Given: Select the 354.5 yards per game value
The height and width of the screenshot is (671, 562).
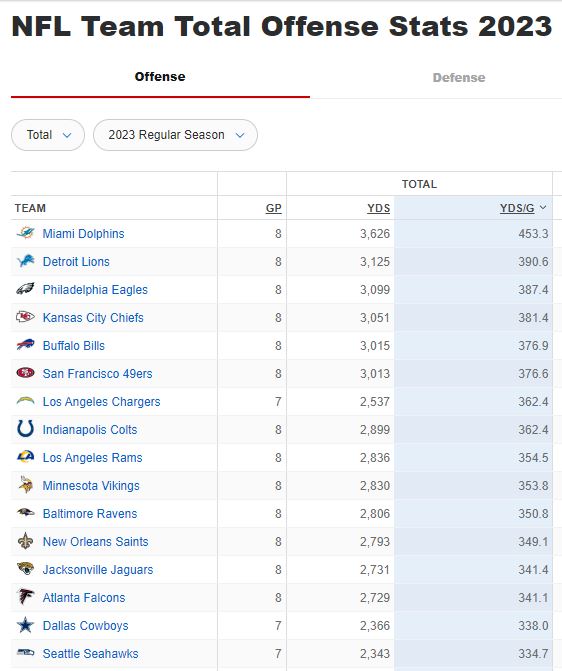Looking at the screenshot, I should coord(533,457).
